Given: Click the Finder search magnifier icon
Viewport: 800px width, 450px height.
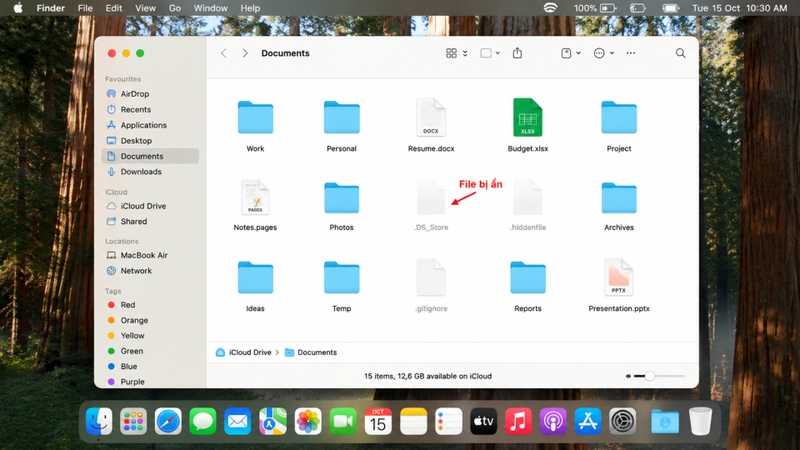Looking at the screenshot, I should click(x=681, y=53).
